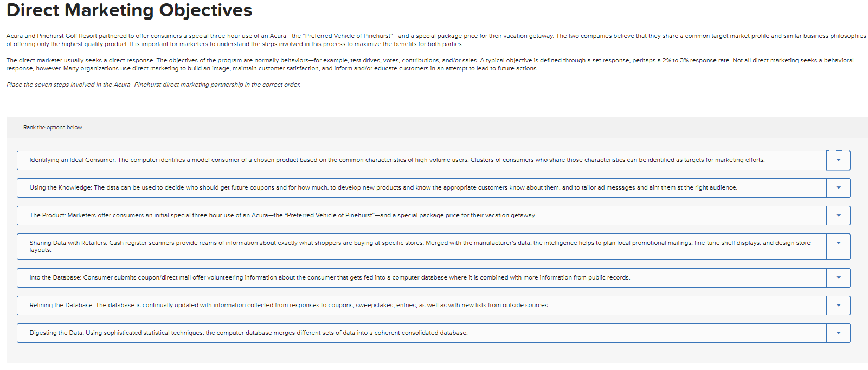The image size is (868, 370).
Task: Select the 'Digesting the Data' option text
Action: click(248, 333)
